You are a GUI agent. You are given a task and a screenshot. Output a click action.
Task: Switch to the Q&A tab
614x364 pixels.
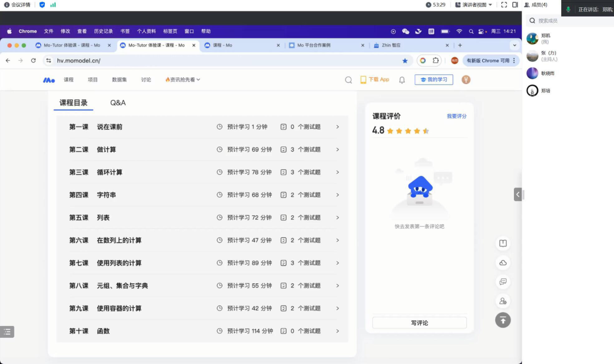tap(118, 103)
